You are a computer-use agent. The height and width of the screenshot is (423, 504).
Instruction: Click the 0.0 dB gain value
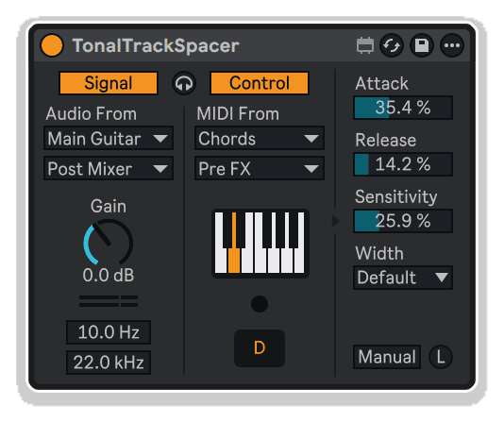tap(109, 276)
